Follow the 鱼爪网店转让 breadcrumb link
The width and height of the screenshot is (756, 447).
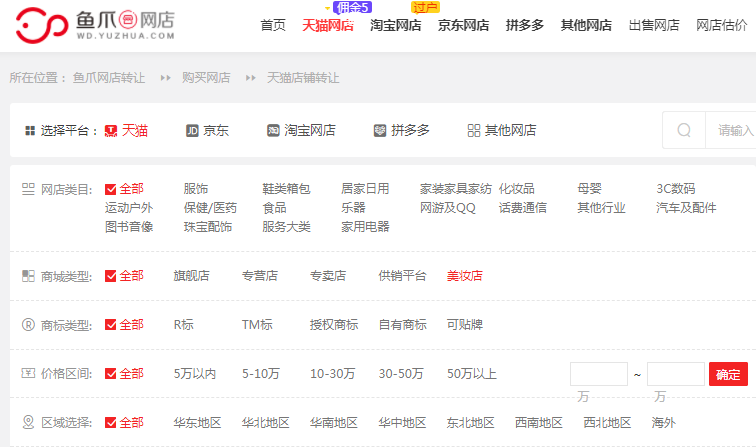click(109, 78)
